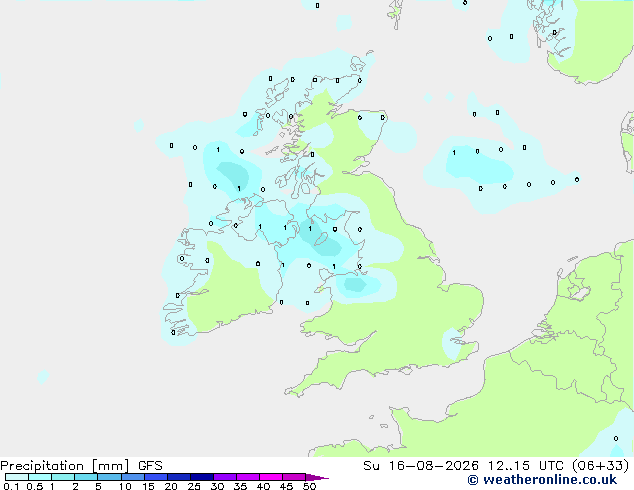This screenshot has width=634, height=490.
Task: Click legend scale label '45'
Action: 286,486
